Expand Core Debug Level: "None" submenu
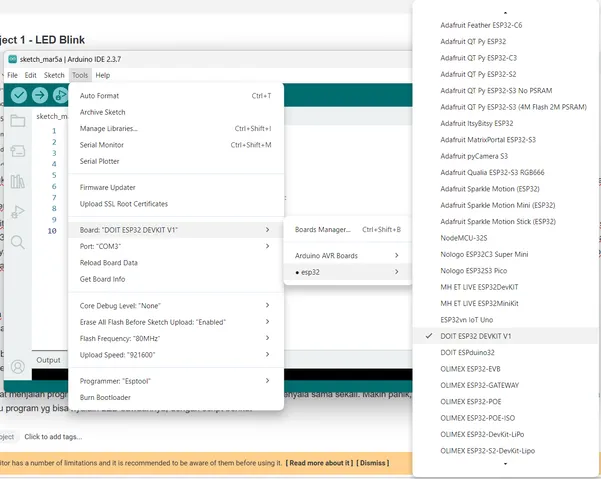This screenshot has width=601, height=479. click(x=176, y=306)
